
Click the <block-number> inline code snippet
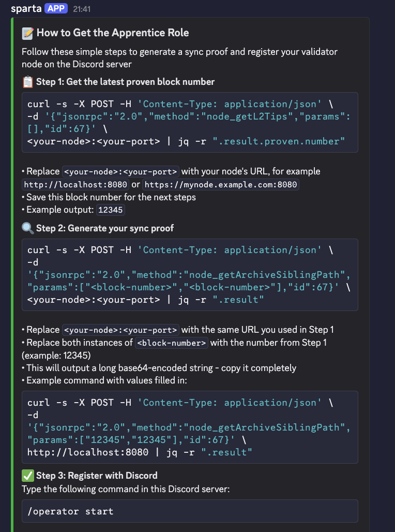tap(172, 343)
